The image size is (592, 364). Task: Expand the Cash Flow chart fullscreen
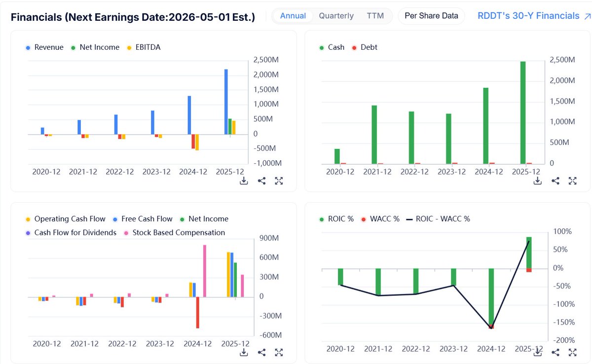coord(279,352)
